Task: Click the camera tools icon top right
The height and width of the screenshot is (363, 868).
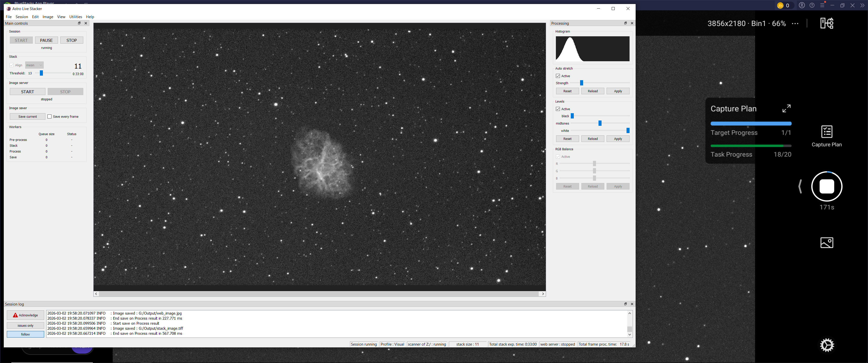Action: click(827, 23)
